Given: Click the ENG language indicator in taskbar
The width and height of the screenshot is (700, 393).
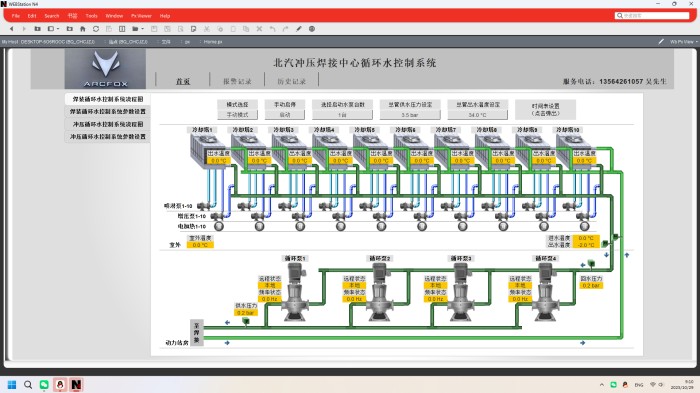Looking at the screenshot, I should click(639, 385).
